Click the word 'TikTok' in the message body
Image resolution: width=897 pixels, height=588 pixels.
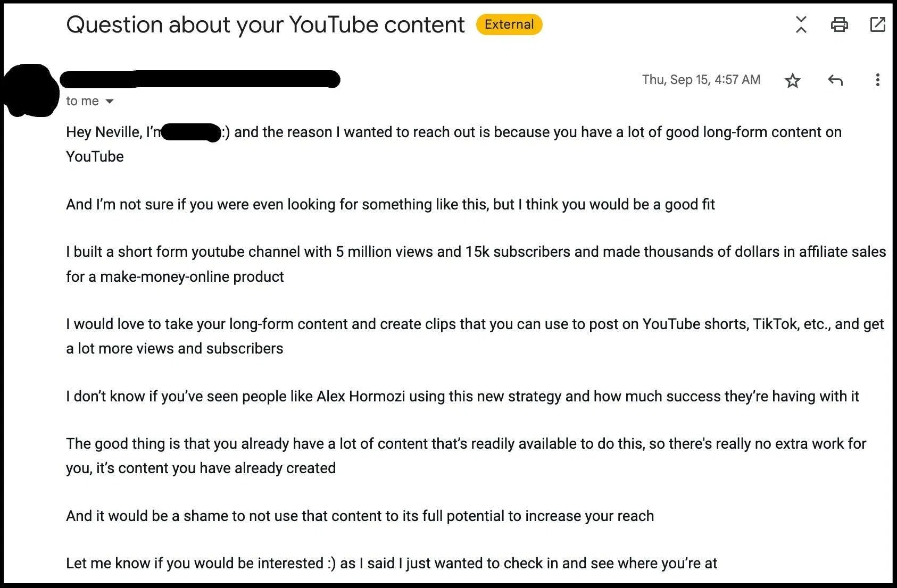point(776,324)
